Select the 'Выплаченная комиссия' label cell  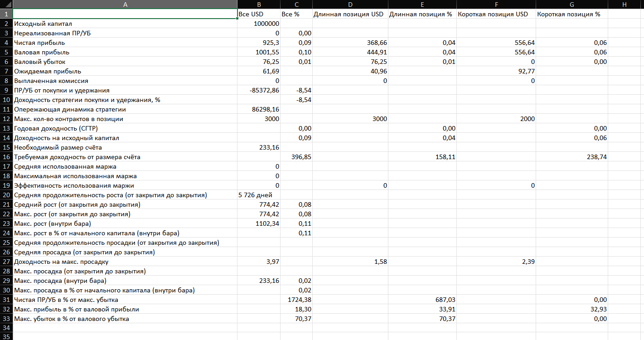[125, 81]
